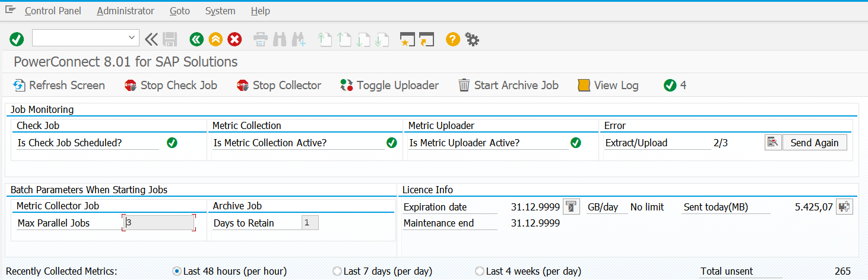Click the Refresh Screen button

point(59,86)
